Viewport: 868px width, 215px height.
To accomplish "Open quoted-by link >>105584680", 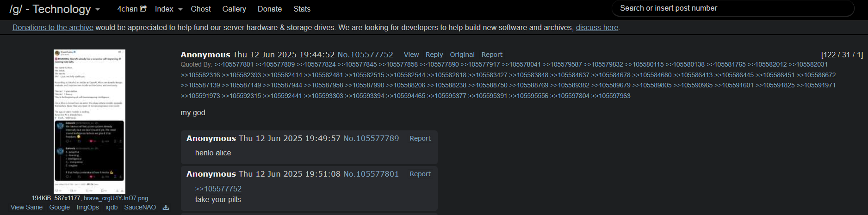I will point(652,75).
